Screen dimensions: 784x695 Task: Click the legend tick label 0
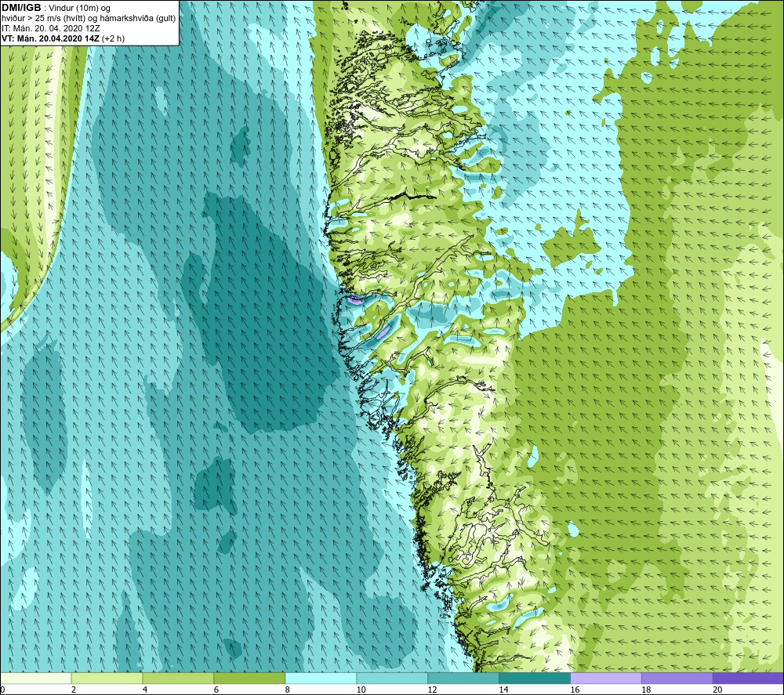pyautogui.click(x=2, y=690)
